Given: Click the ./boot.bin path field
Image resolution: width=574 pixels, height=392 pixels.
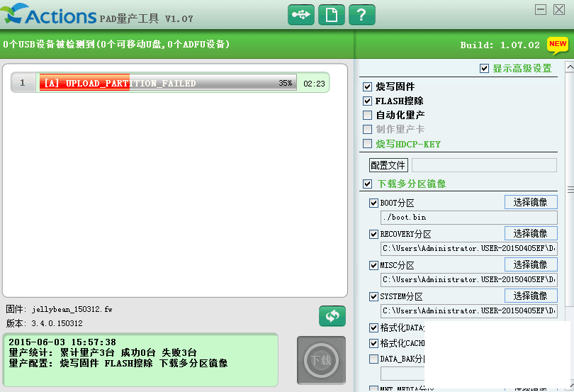Looking at the screenshot, I should 469,217.
